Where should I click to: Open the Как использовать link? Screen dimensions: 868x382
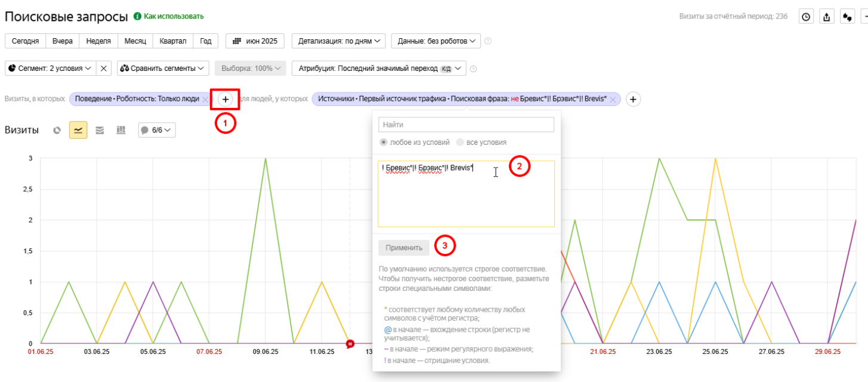(174, 16)
